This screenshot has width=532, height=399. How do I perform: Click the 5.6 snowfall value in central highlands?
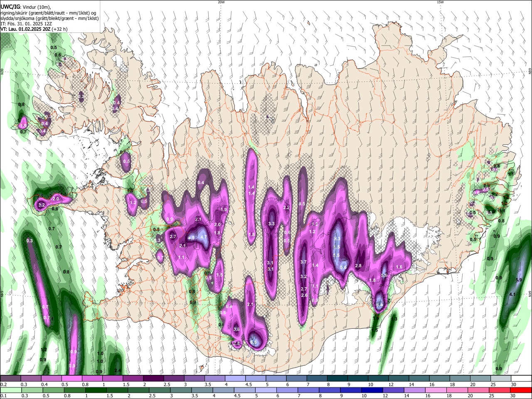(x=343, y=268)
